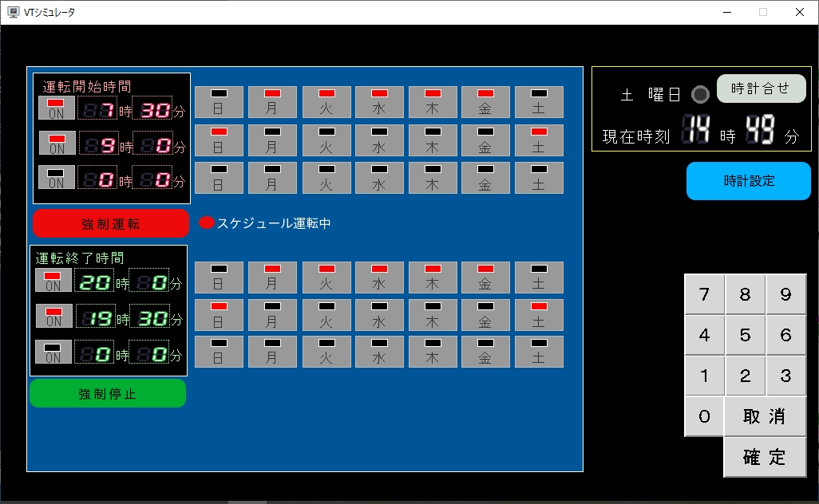Enable the ON switch for start time 0:00
Viewport: 819px width, 504px height.
click(57, 177)
